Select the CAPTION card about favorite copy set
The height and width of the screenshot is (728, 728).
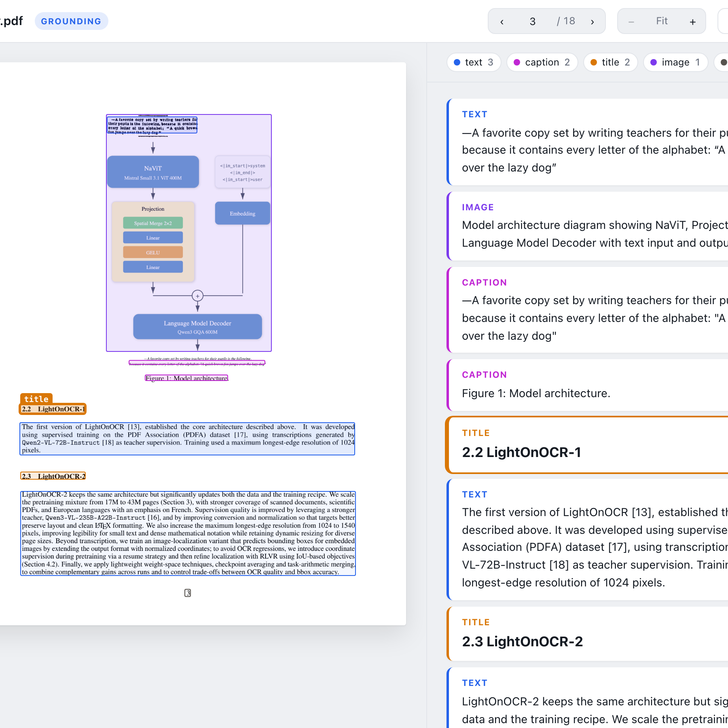tap(587, 309)
